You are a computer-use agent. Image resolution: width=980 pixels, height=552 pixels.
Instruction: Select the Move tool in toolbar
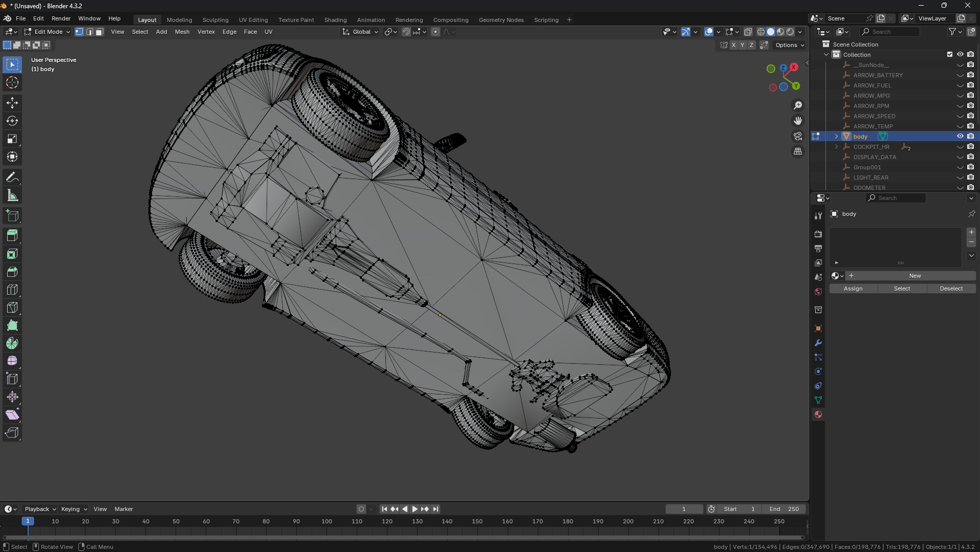click(x=12, y=103)
